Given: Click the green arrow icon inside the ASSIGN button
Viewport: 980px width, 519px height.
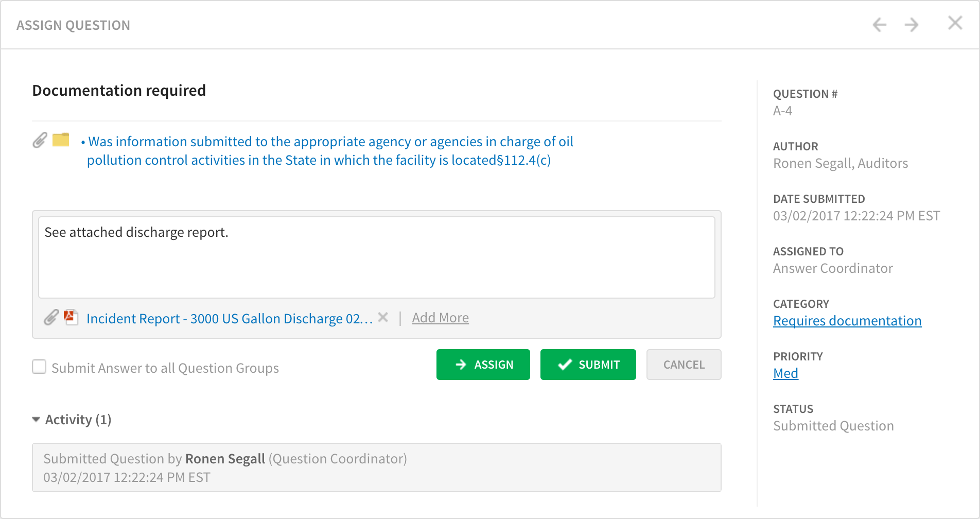Looking at the screenshot, I should [461, 365].
